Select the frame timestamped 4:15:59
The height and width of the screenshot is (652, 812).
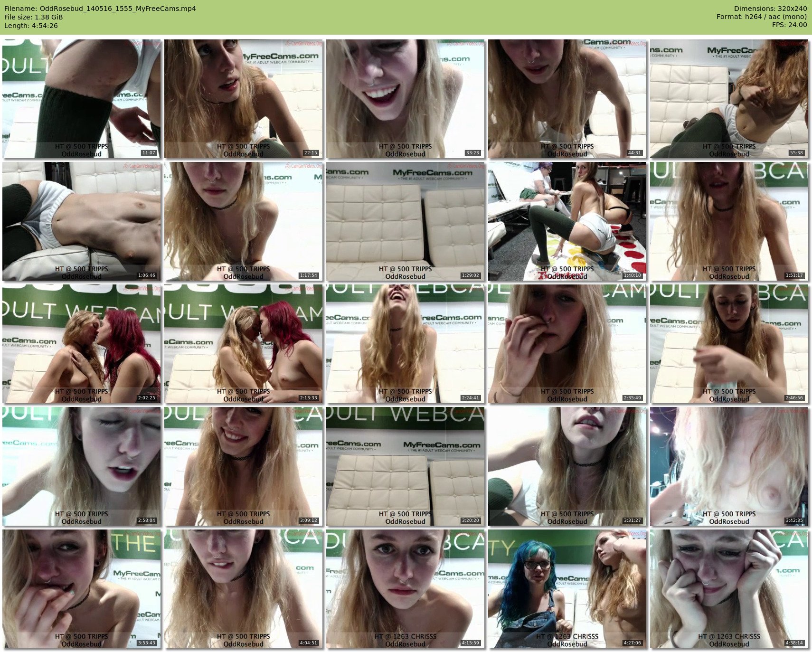coord(406,589)
